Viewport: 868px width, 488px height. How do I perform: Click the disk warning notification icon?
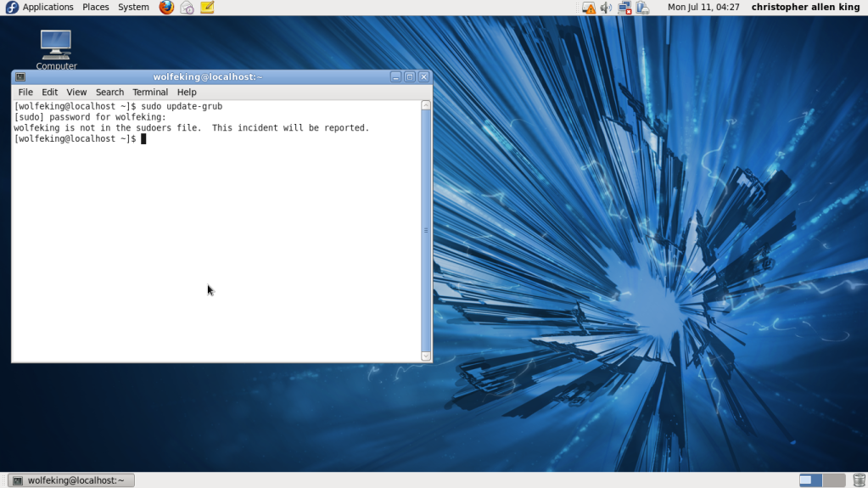pos(589,8)
